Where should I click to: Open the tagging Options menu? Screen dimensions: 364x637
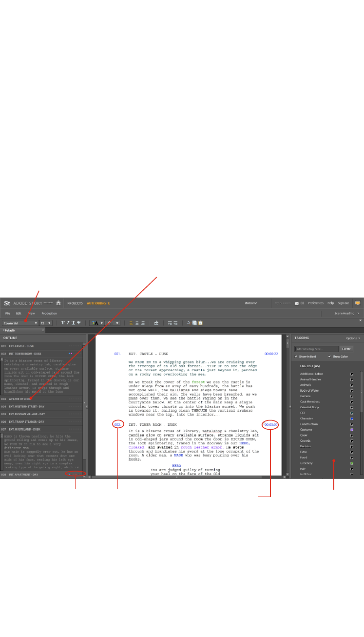353,338
